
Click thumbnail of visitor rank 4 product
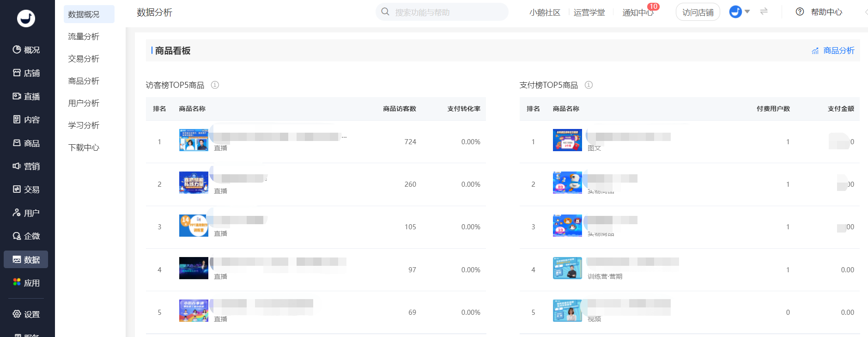pos(194,268)
